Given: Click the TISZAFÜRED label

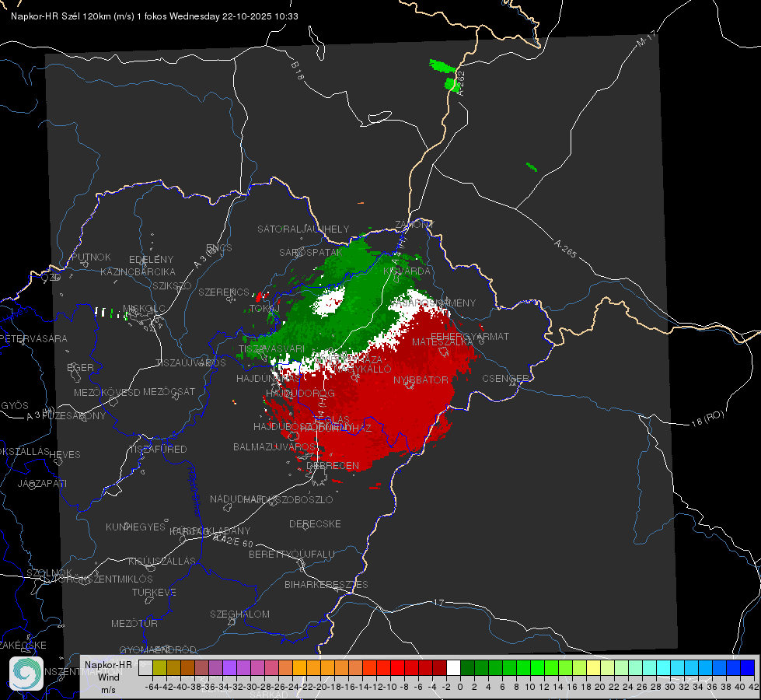Looking at the screenshot, I should click(x=158, y=450).
